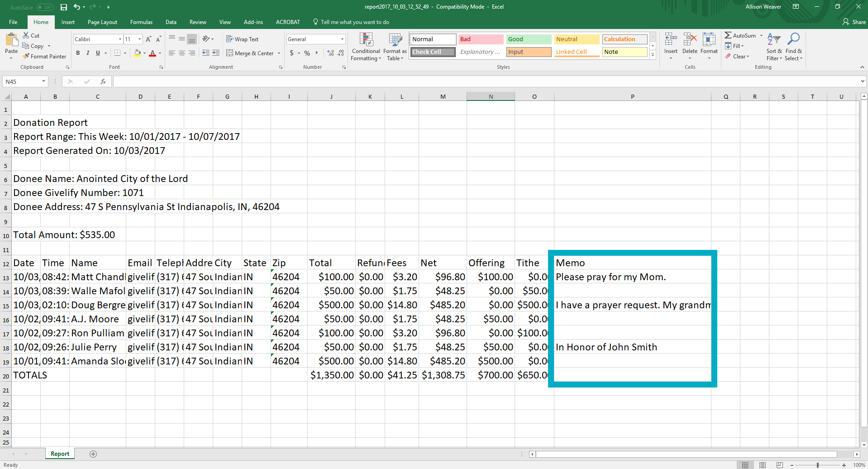Add a new sheet with plus icon
The image size is (868, 469).
[x=93, y=454]
